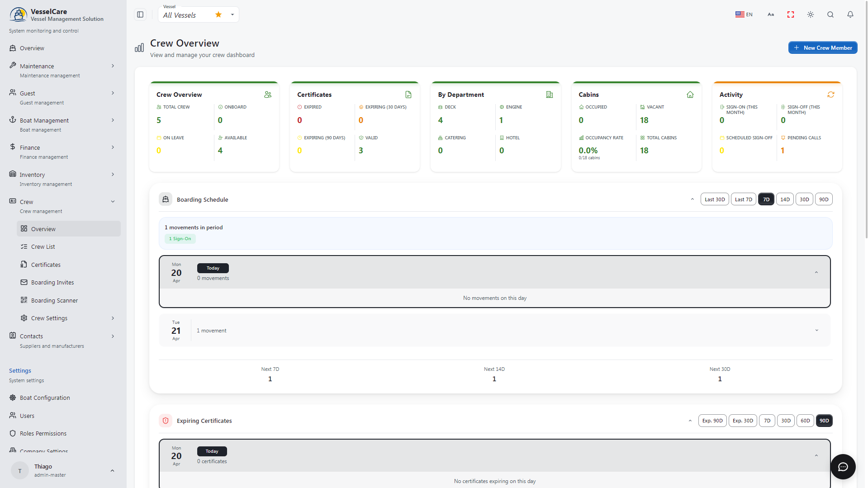This screenshot has width=868, height=488.
Task: Click the document icon in Certificates card
Action: coord(408,95)
